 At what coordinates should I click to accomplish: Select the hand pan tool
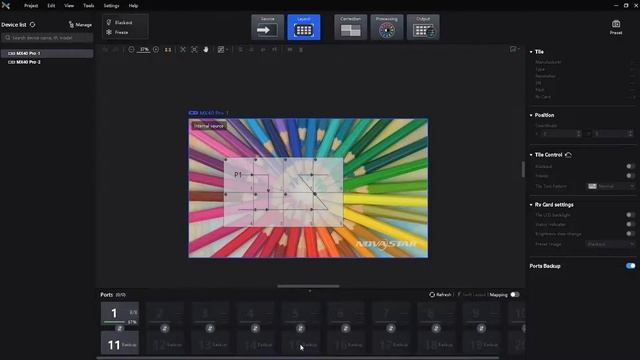tap(206, 49)
